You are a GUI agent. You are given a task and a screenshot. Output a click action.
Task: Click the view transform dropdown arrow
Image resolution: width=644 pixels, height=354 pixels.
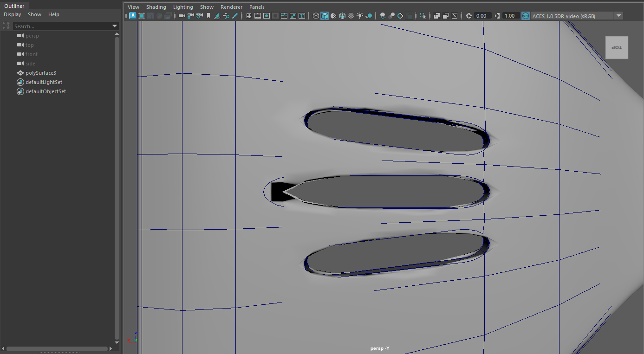[618, 16]
